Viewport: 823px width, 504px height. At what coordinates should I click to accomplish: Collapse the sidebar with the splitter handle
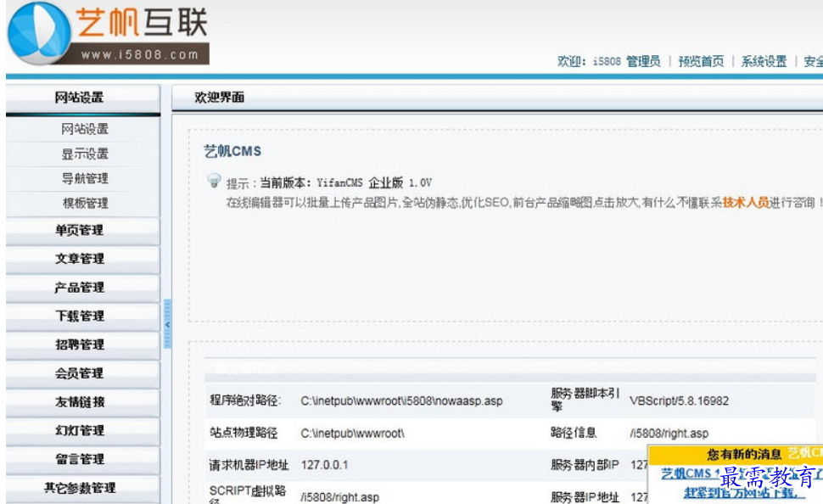point(167,324)
